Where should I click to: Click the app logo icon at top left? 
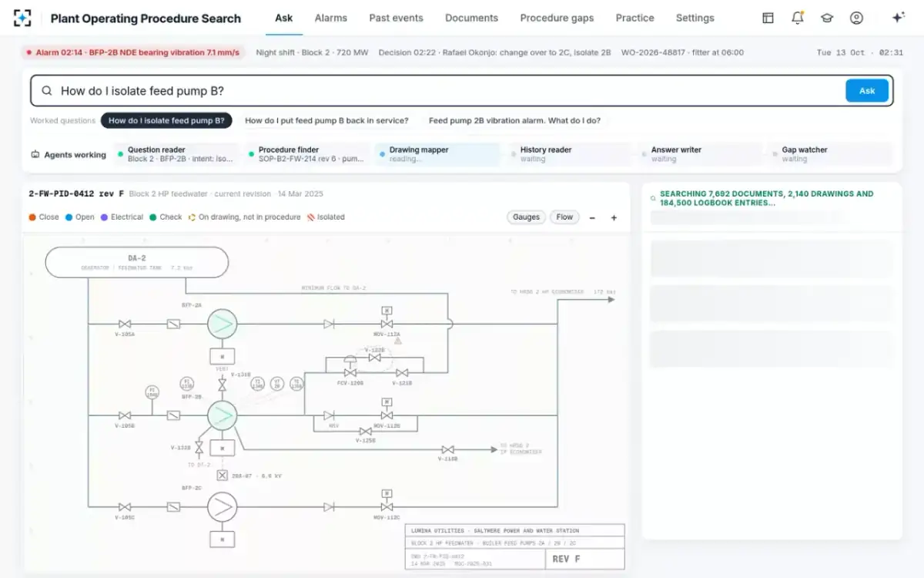22,18
